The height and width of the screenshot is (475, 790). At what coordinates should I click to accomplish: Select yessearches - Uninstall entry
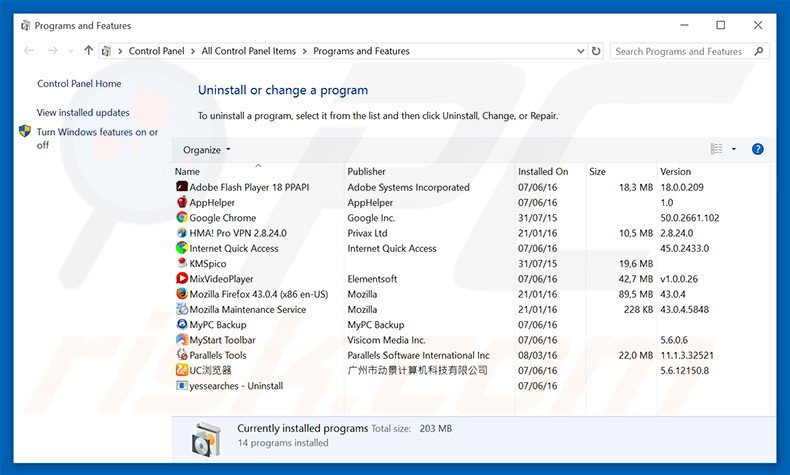pyautogui.click(x=236, y=386)
